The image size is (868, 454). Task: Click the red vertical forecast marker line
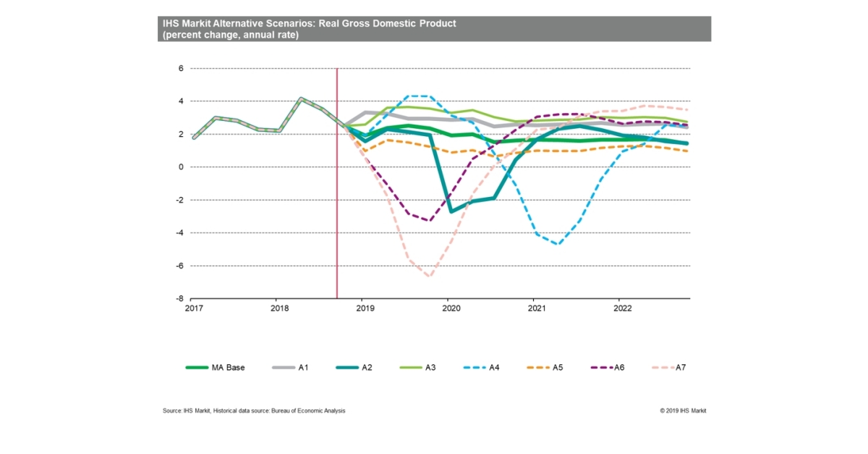[337, 182]
